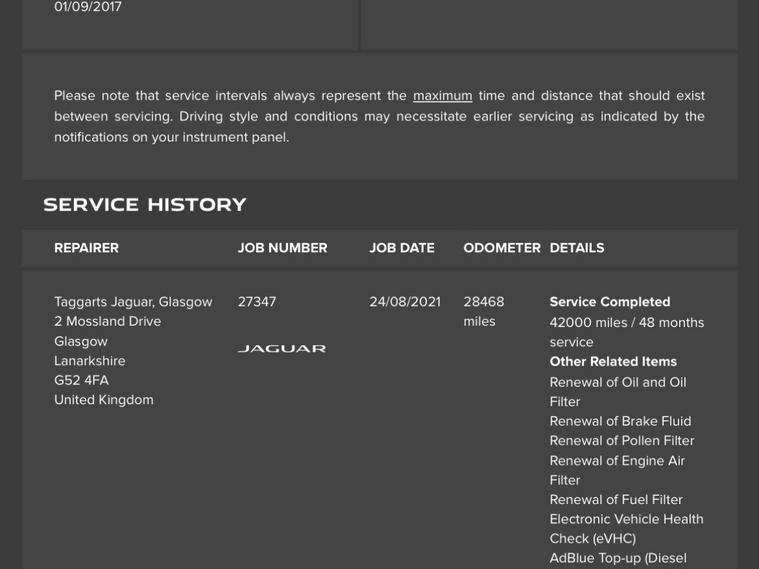Click the Details column header
This screenshot has width=759, height=569.
tap(576, 248)
